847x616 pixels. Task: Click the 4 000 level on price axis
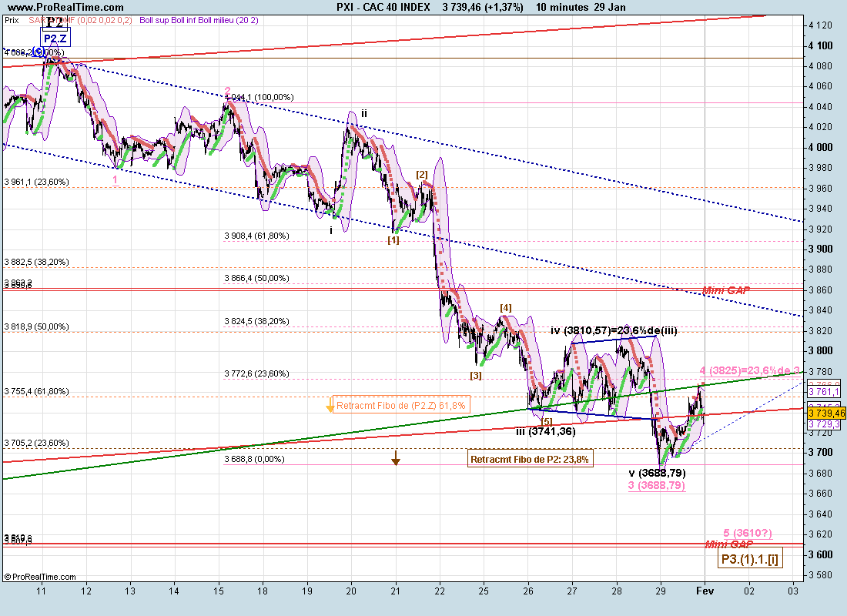pyautogui.click(x=821, y=148)
